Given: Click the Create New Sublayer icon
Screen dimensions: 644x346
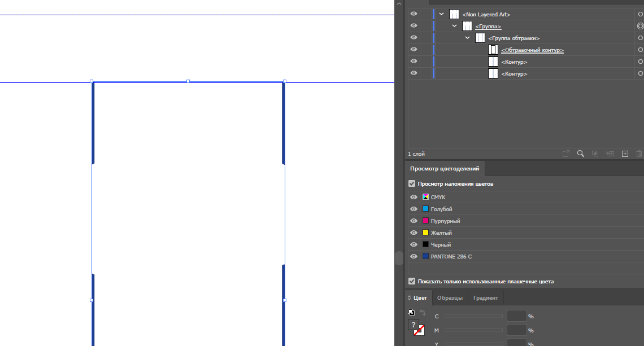Looking at the screenshot, I should [x=610, y=154].
